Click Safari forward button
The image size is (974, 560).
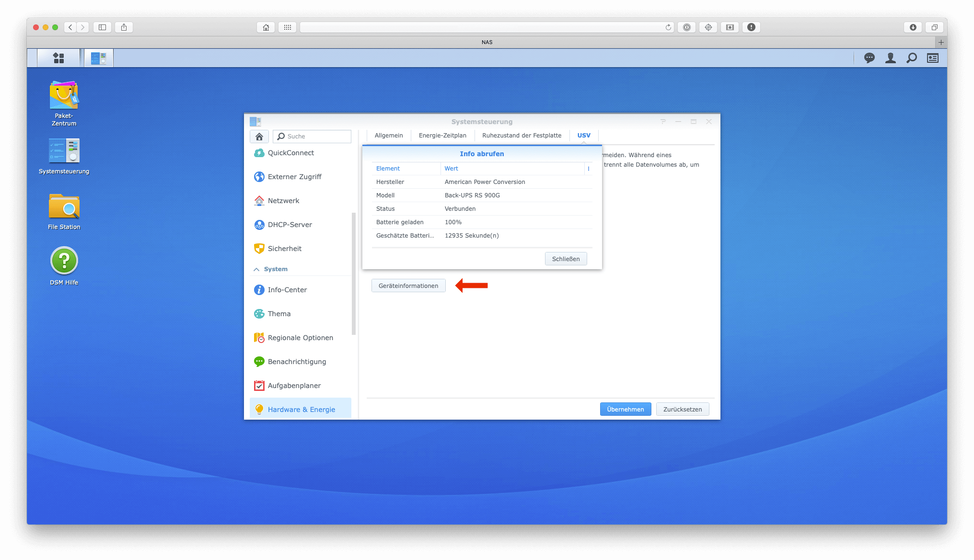pos(82,27)
